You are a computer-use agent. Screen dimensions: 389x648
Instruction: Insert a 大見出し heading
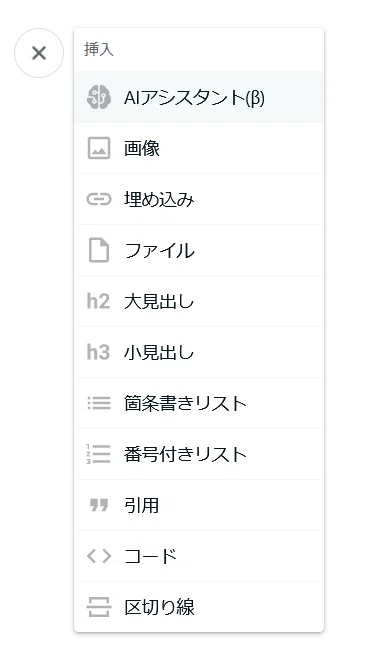pos(199,301)
